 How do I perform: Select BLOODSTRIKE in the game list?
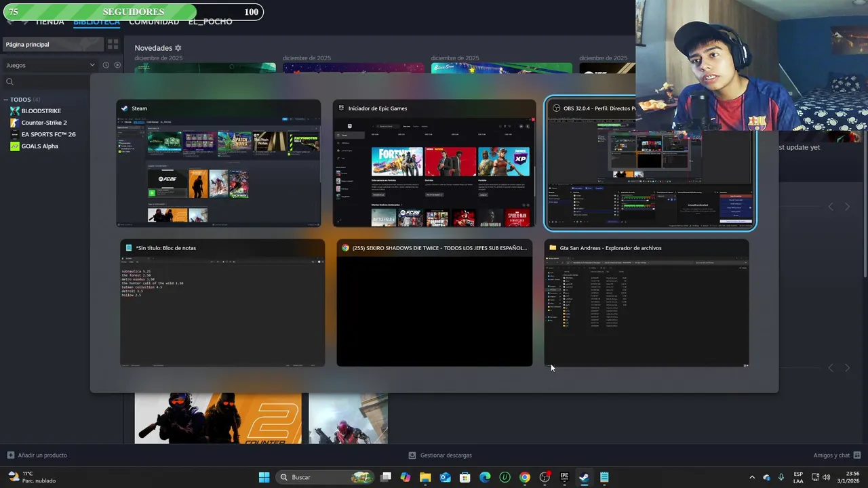pyautogui.click(x=41, y=110)
